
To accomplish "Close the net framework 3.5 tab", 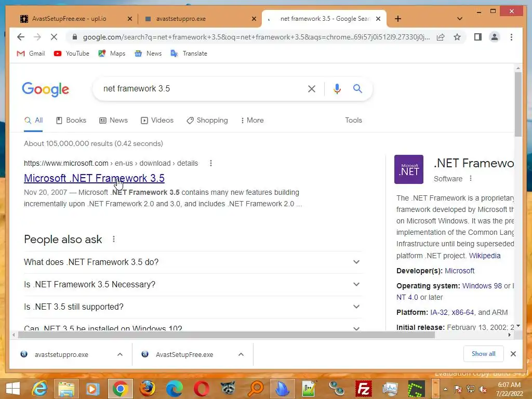I will 378,19.
